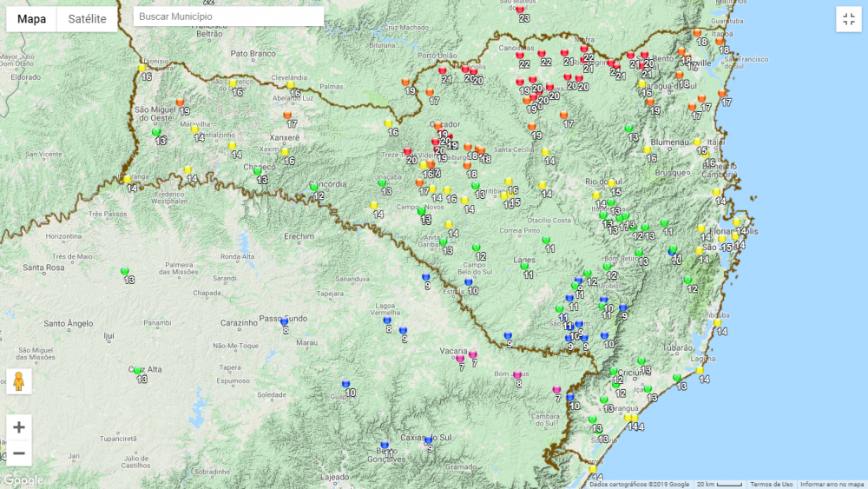Zoom in with the plus button
Screen dimensions: 868x489
[19, 427]
